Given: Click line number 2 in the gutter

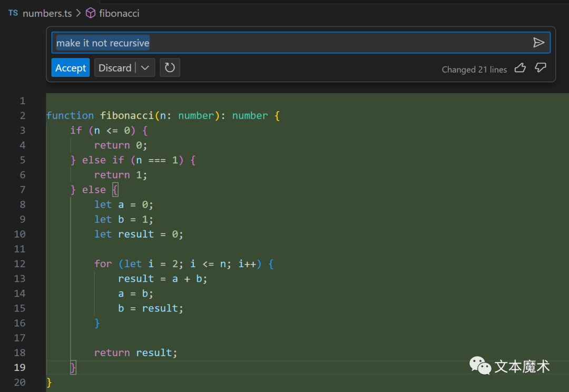Looking at the screenshot, I should (23, 115).
